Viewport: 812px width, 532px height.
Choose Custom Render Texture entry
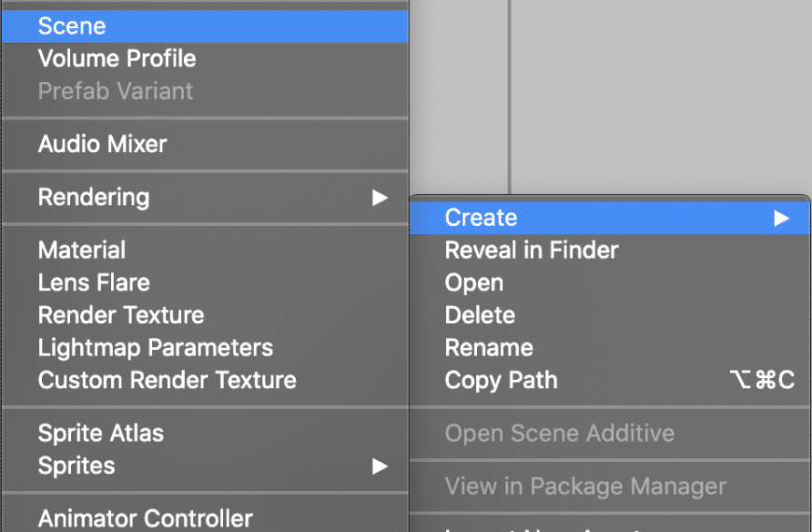tap(205, 380)
